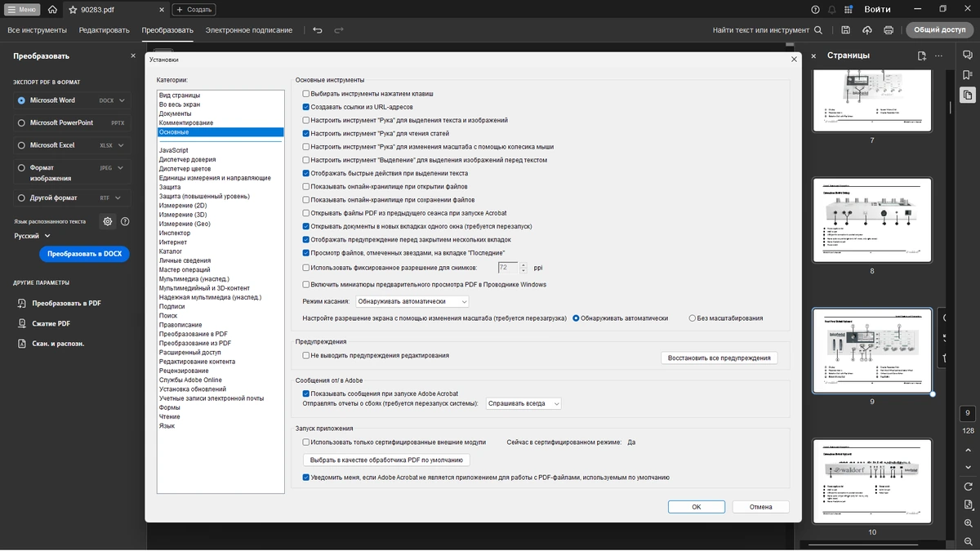Open the comments panel icon in right rail

[968, 56]
